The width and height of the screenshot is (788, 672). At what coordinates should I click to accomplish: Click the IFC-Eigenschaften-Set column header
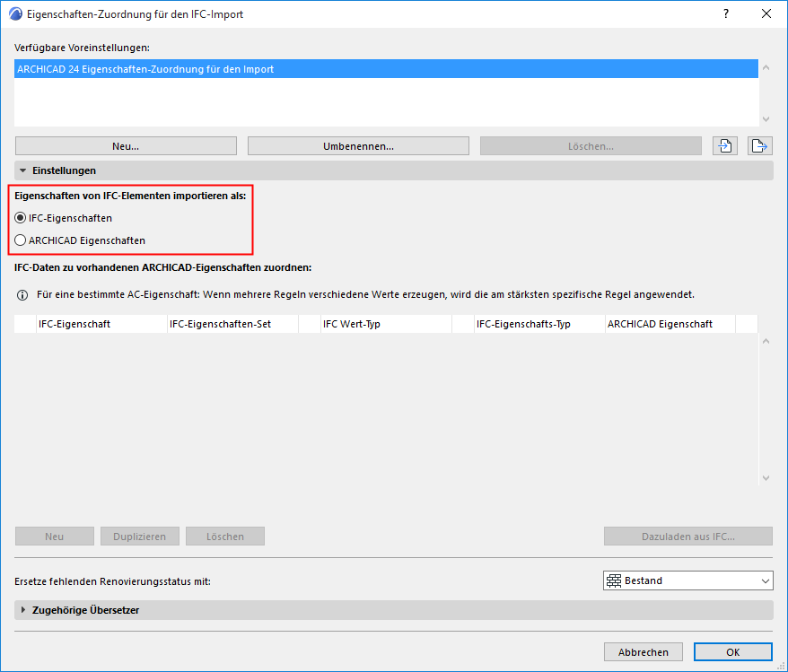tap(232, 324)
